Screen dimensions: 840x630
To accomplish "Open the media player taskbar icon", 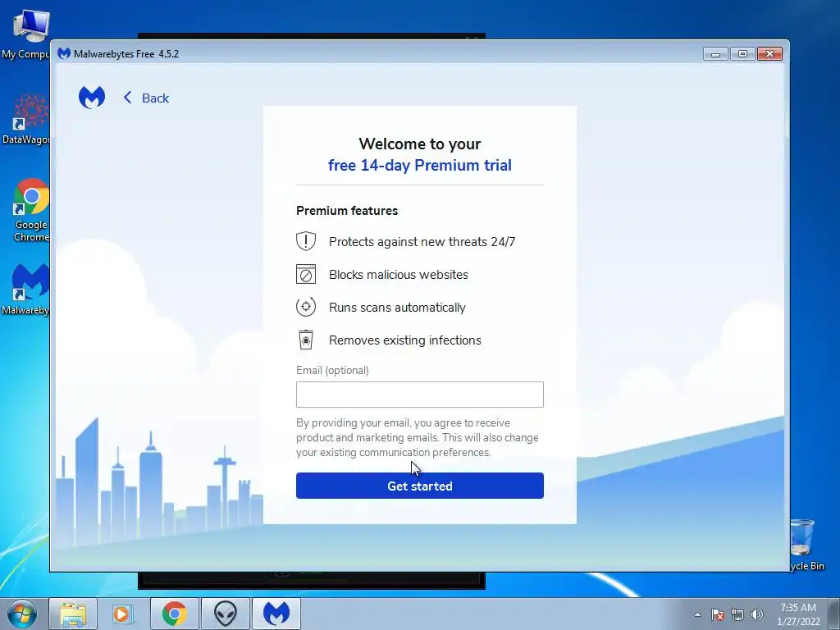I will click(x=123, y=614).
